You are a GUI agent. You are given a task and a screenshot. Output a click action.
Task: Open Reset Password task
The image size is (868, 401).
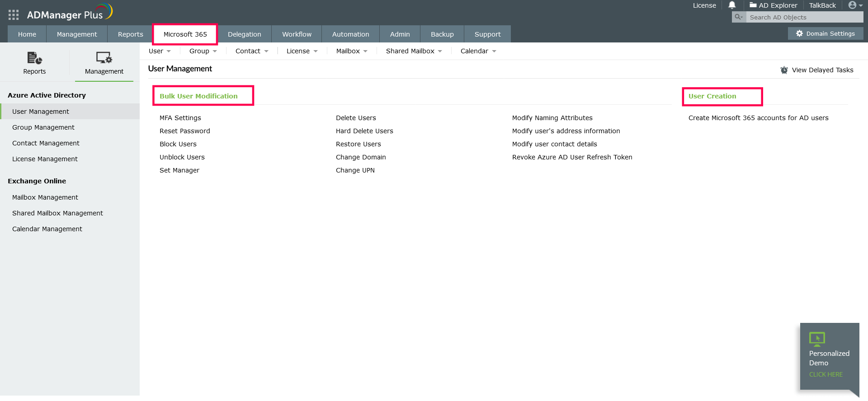coord(185,131)
